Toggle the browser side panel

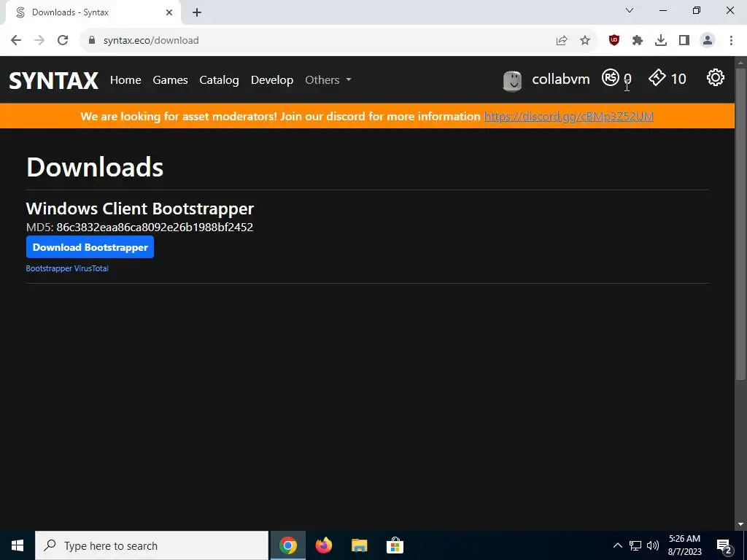coord(684,41)
